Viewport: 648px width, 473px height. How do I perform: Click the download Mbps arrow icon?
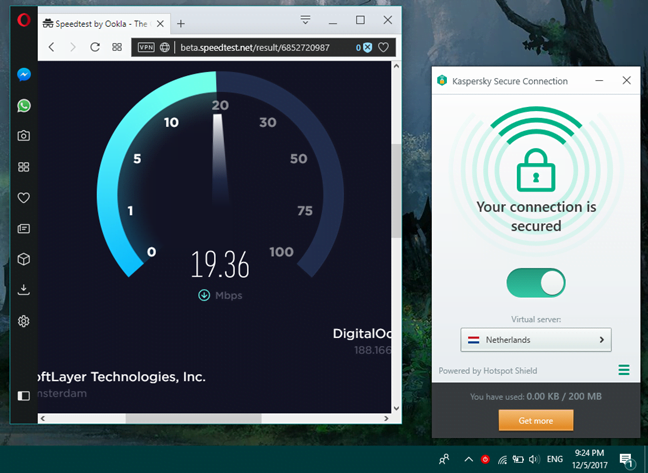pos(204,295)
